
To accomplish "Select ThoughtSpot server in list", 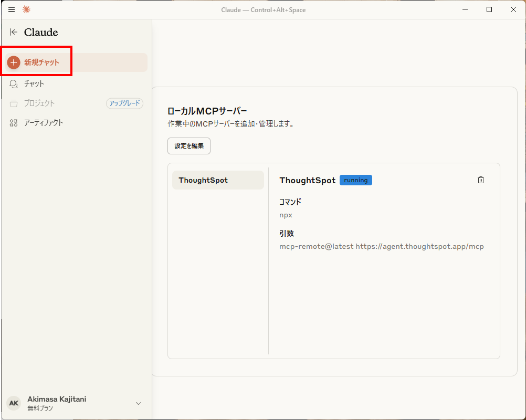I will pyautogui.click(x=218, y=180).
